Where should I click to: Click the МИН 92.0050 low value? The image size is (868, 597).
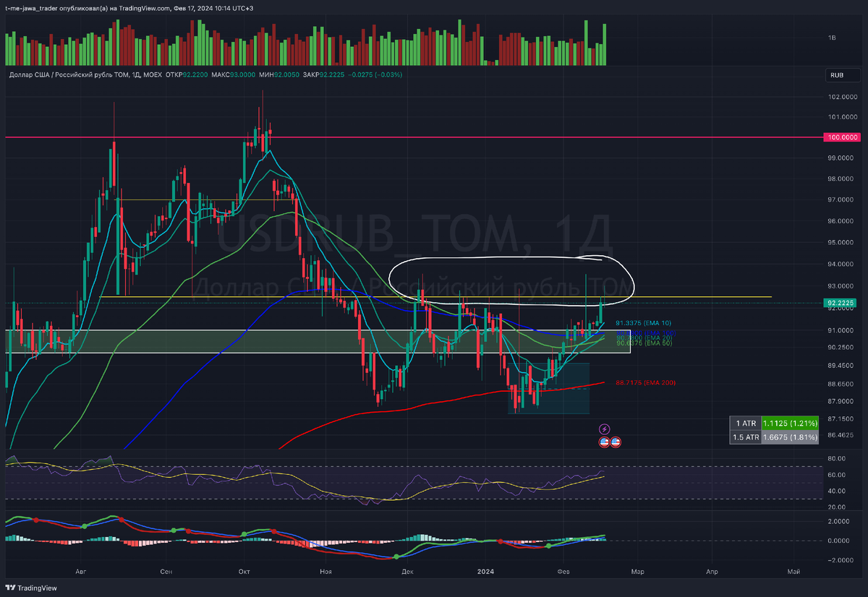(281, 74)
